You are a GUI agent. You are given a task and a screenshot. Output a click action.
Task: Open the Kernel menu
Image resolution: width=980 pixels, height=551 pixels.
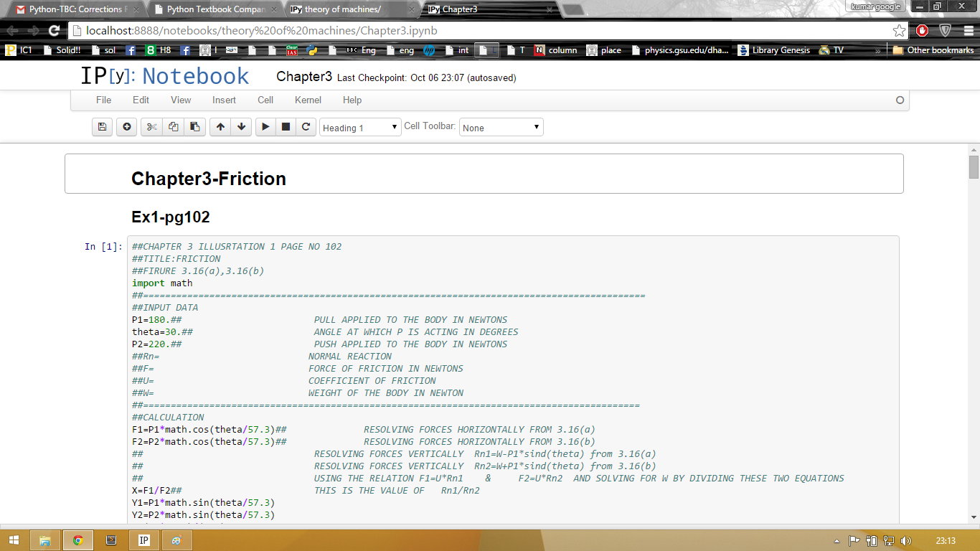tap(308, 100)
